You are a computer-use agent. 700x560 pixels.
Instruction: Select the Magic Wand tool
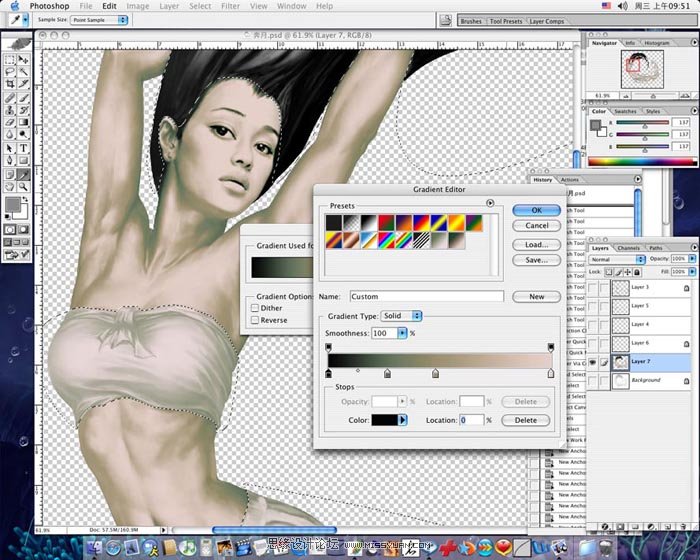tap(23, 71)
